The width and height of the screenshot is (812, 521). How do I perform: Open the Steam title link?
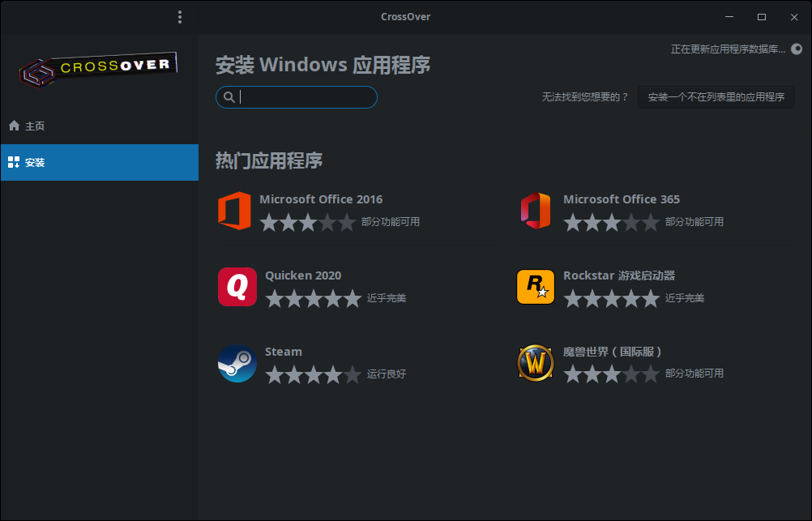click(x=283, y=352)
